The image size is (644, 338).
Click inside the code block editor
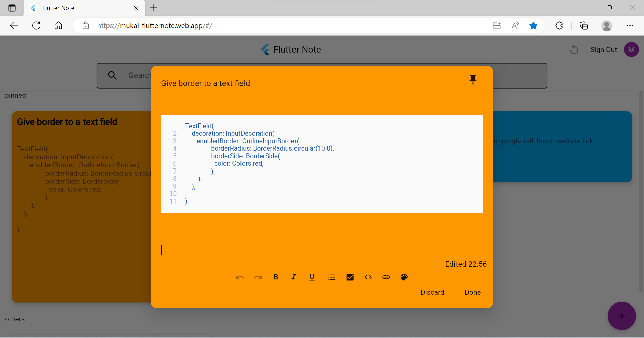(322, 164)
